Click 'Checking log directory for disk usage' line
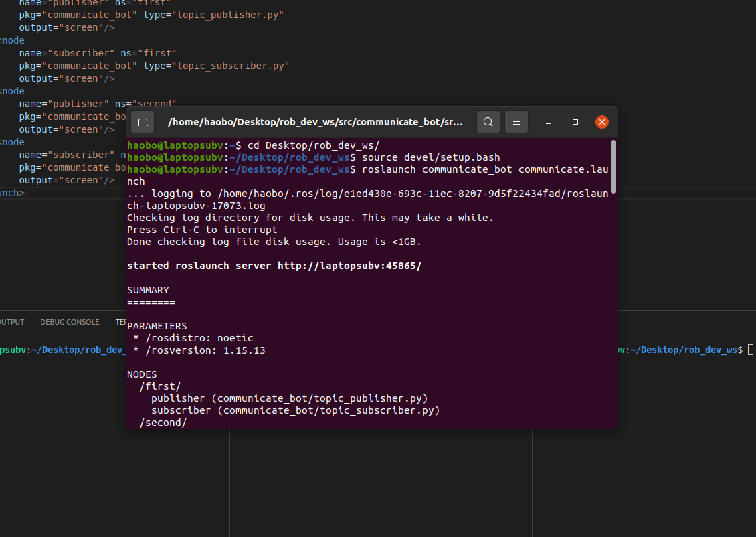Viewport: 756px width, 537px height. [310, 218]
